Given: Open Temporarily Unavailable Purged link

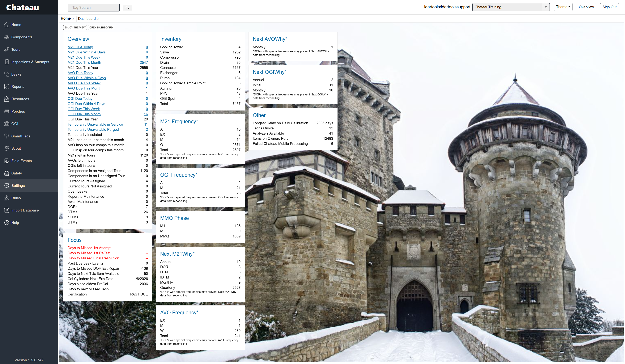Looking at the screenshot, I should coord(93,130).
